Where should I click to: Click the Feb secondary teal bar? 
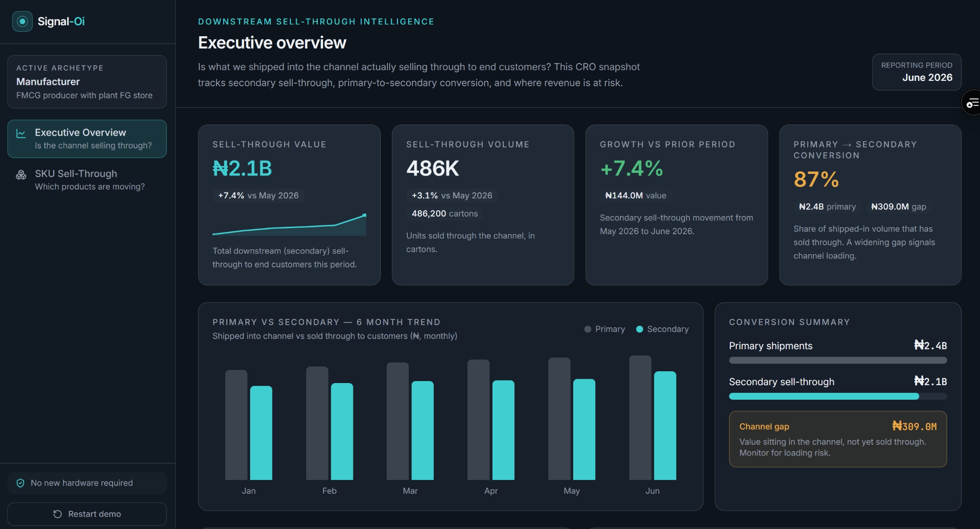click(342, 432)
